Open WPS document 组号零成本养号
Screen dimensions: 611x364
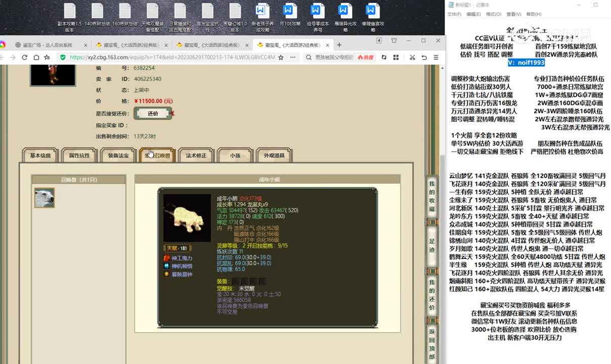click(318, 18)
